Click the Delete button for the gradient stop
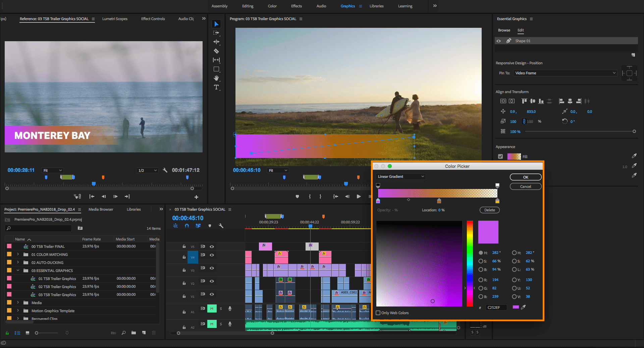 489,210
